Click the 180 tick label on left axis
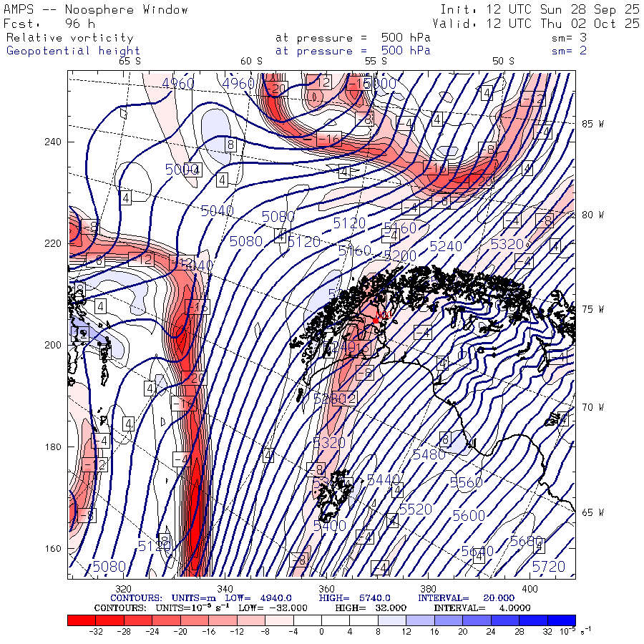 click(52, 447)
